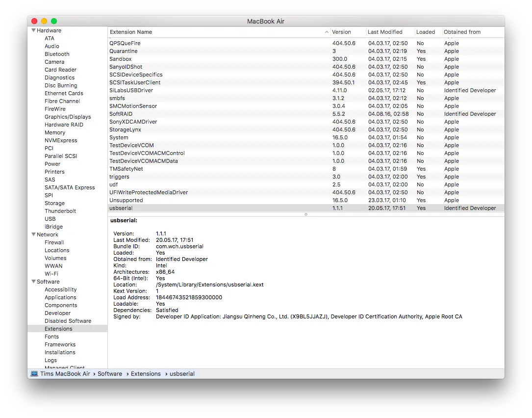Select the usbserial extension row
Image resolution: width=532 pixels, height=418 pixels.
click(x=306, y=208)
